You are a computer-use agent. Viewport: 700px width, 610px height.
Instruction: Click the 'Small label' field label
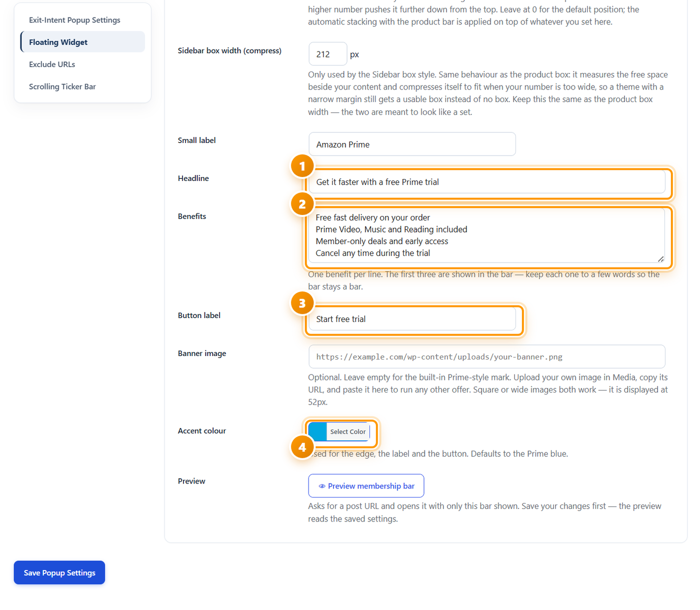coord(197,140)
